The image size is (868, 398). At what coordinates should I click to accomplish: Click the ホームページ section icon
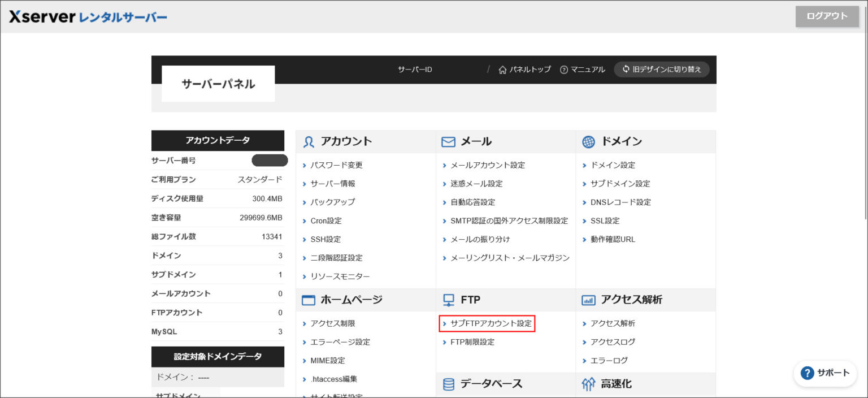tap(309, 300)
